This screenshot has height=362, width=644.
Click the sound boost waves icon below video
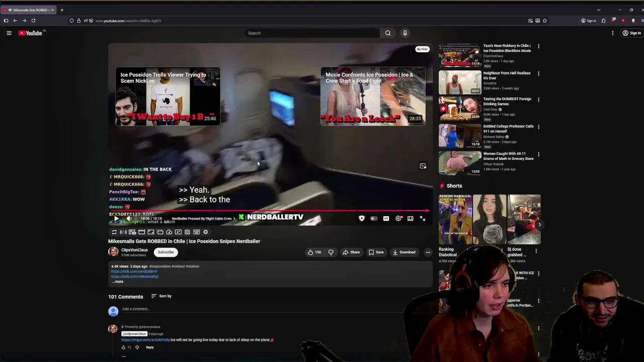tap(123, 232)
